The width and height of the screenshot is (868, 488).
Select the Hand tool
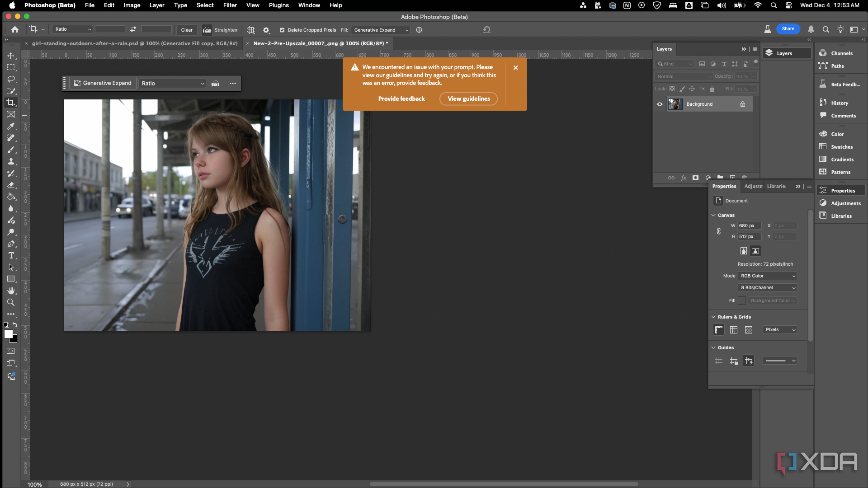(x=11, y=291)
